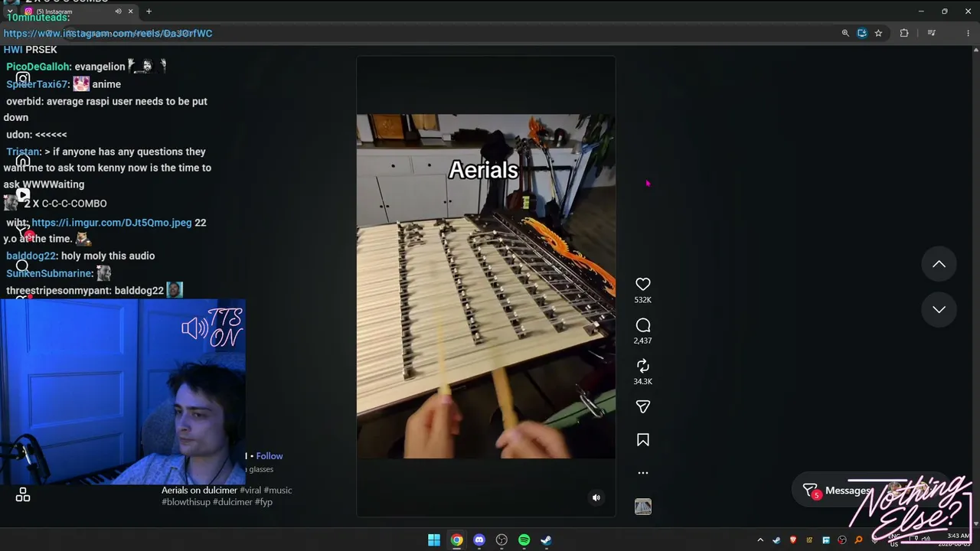This screenshot has height=551, width=980.
Task: Mute the Instagram tab audio indicator
Action: [118, 11]
